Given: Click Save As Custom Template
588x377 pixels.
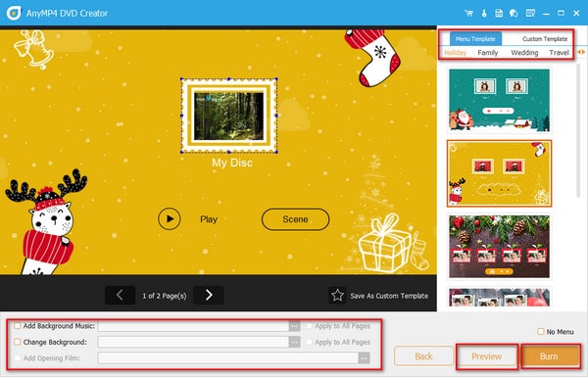Looking at the screenshot, I should tap(389, 296).
